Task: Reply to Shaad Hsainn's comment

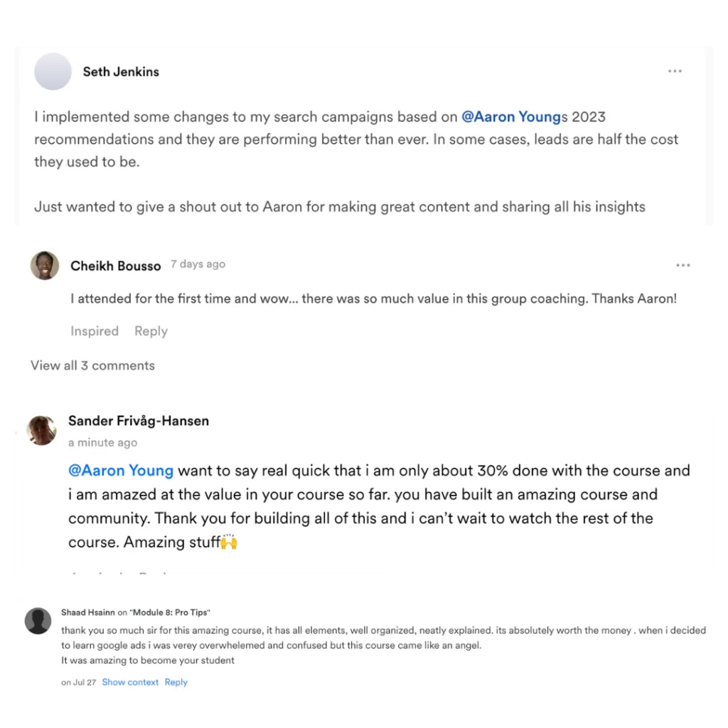Action: [176, 682]
